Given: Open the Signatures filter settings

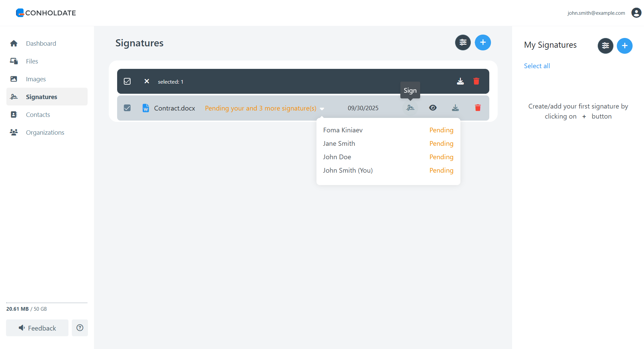Looking at the screenshot, I should 463,43.
